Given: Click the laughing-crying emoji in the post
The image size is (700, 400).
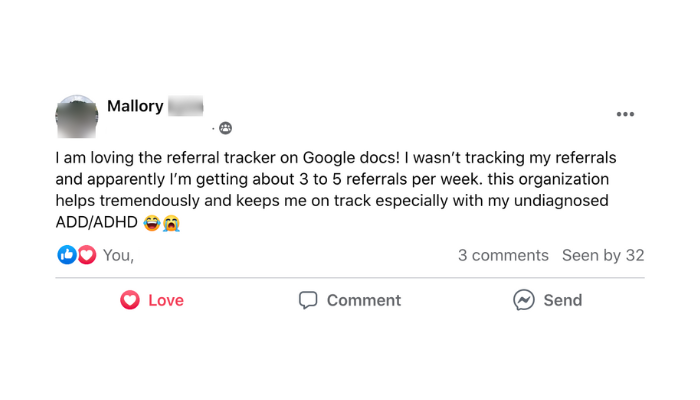Looking at the screenshot, I should 151,223.
